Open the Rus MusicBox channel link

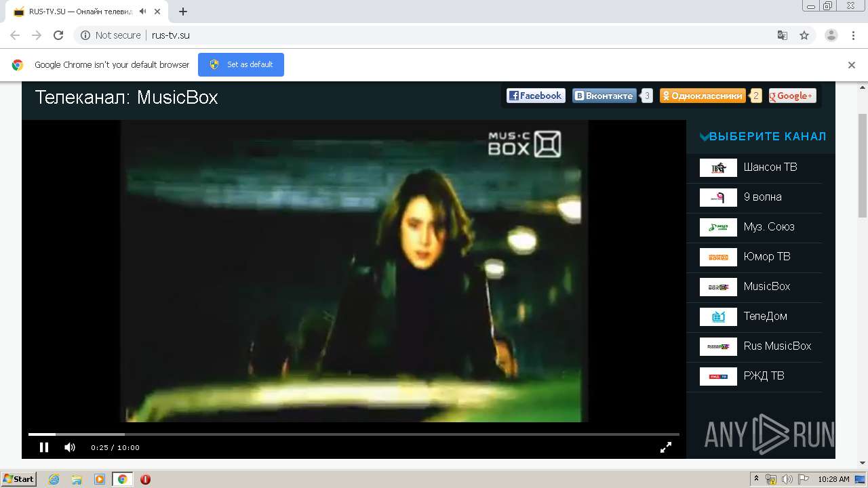tap(778, 346)
